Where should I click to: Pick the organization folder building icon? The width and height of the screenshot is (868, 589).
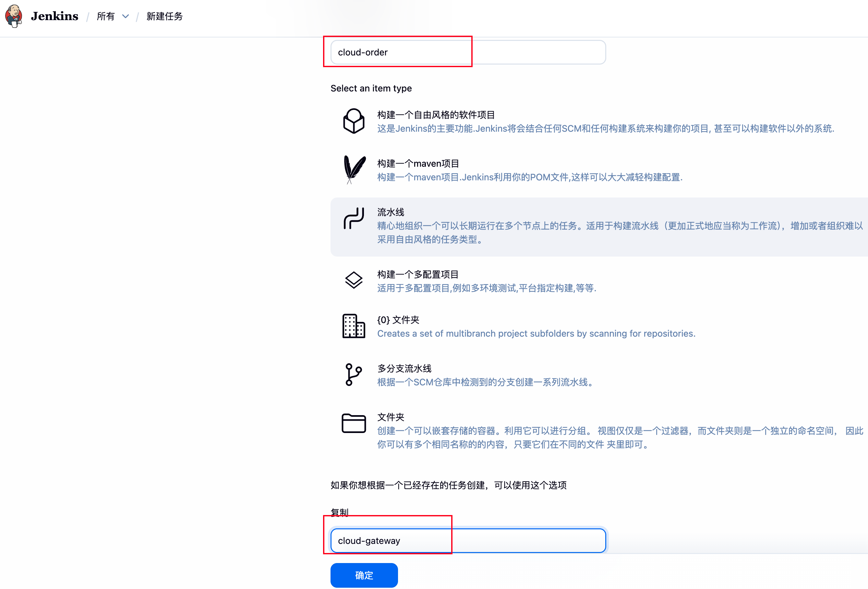(x=353, y=326)
